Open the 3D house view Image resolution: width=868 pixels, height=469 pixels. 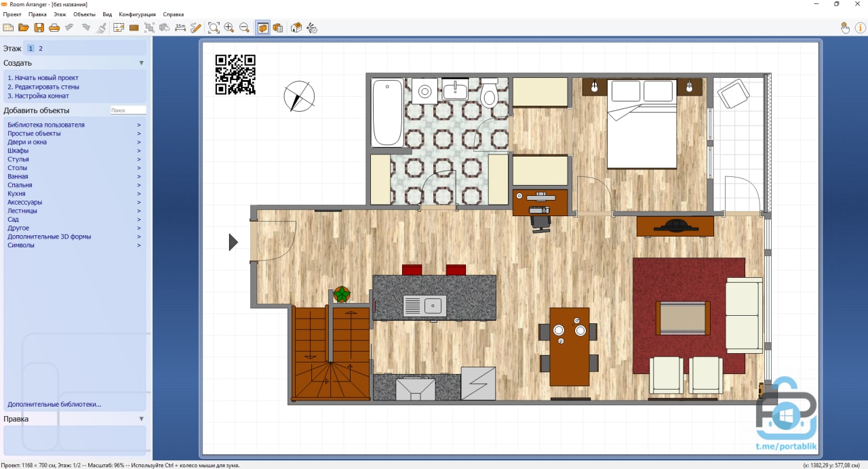point(296,28)
